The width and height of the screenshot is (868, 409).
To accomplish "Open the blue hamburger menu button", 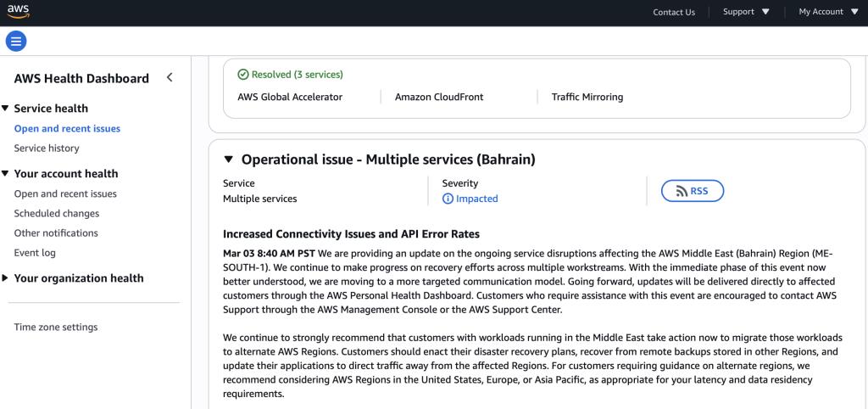I will (x=16, y=41).
